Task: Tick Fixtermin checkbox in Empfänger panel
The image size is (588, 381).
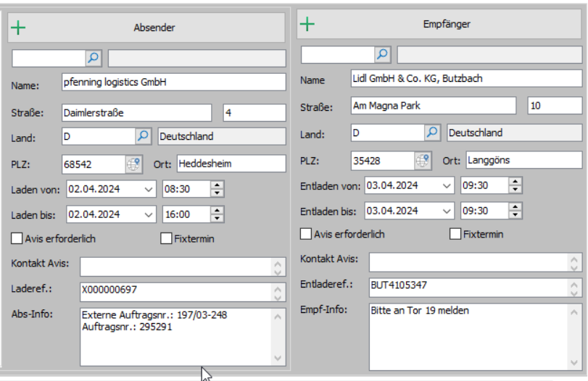Action: click(x=455, y=234)
